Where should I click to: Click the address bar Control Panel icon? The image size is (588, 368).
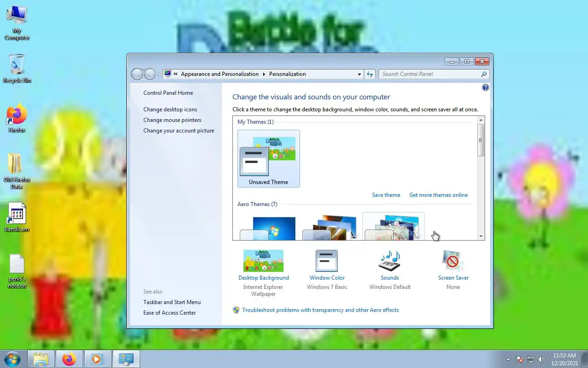168,74
